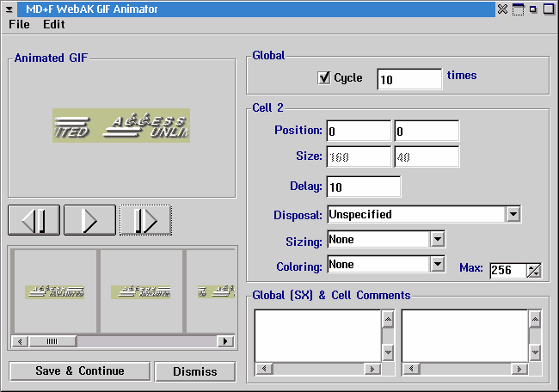Click the cell strip right scroll arrow
Screen dimensions: 559x392
[x=225, y=341]
